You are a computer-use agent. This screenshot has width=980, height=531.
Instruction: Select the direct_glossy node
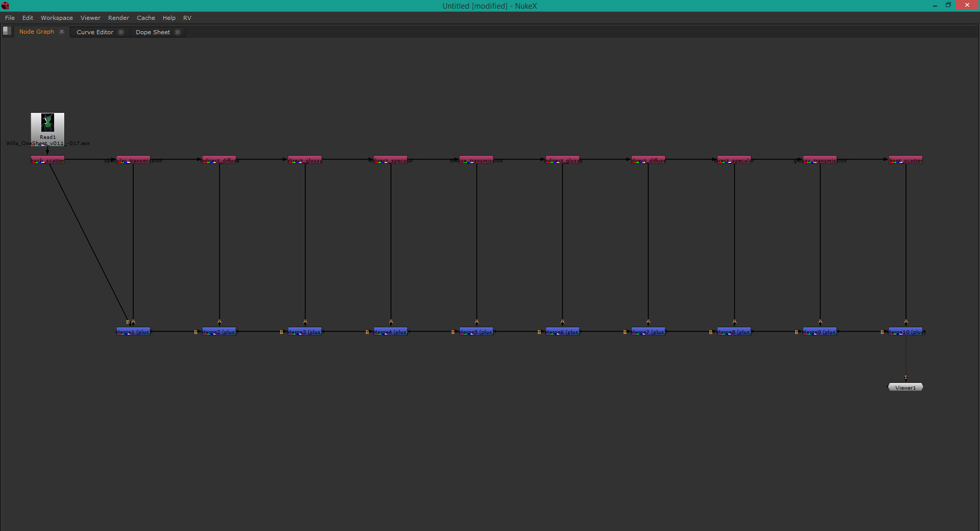[305, 160]
